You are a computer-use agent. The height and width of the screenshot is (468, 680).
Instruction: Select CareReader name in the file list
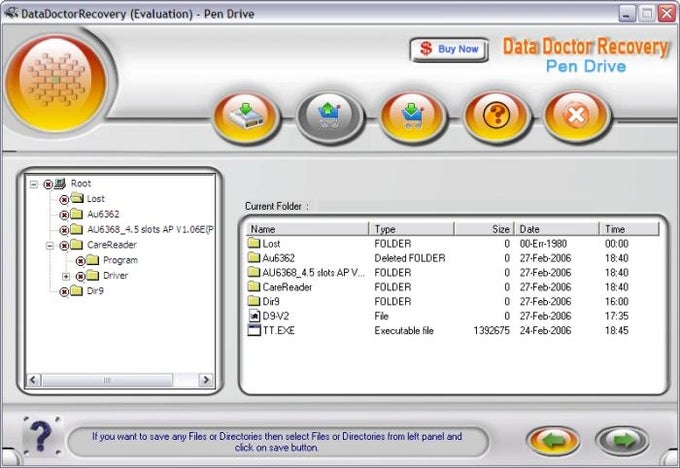pyautogui.click(x=287, y=287)
